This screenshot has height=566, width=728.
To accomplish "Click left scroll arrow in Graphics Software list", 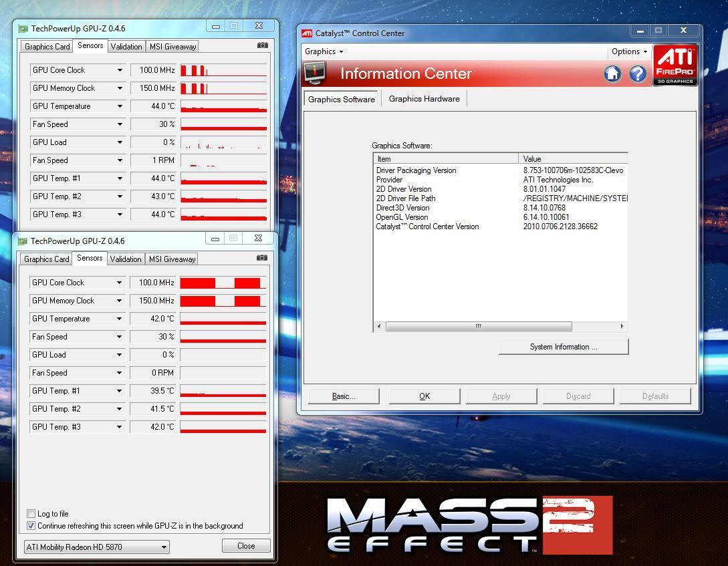I will [379, 327].
